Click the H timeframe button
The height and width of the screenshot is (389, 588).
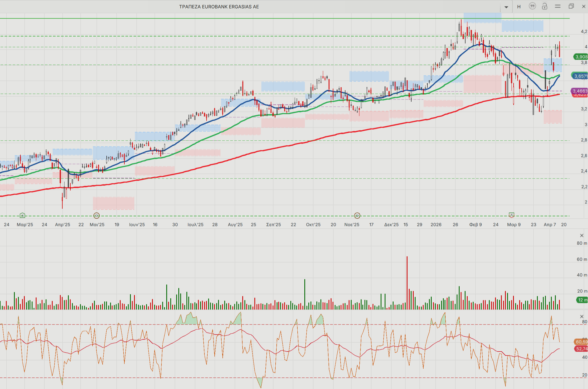point(519,7)
